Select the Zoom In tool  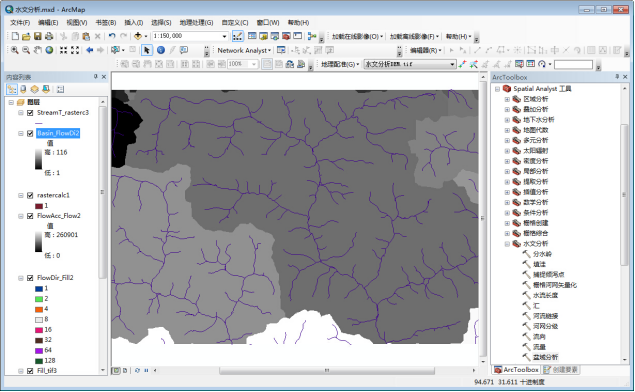pos(15,50)
